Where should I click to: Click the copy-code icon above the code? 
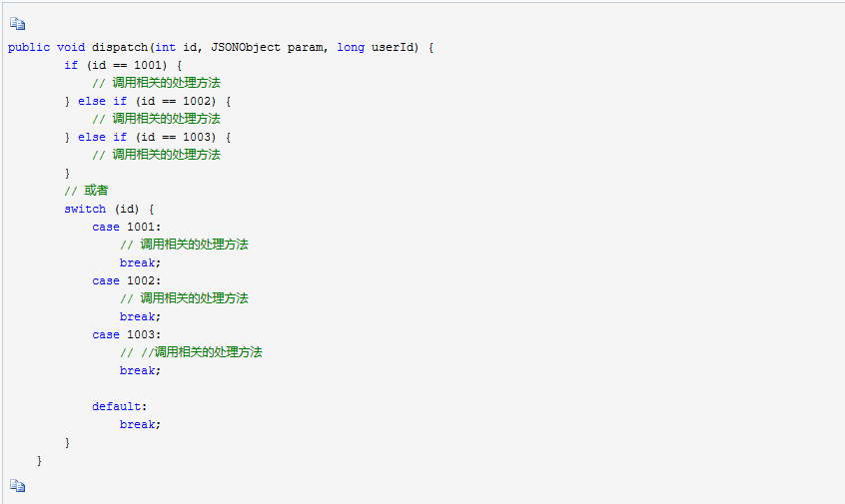pos(17,24)
